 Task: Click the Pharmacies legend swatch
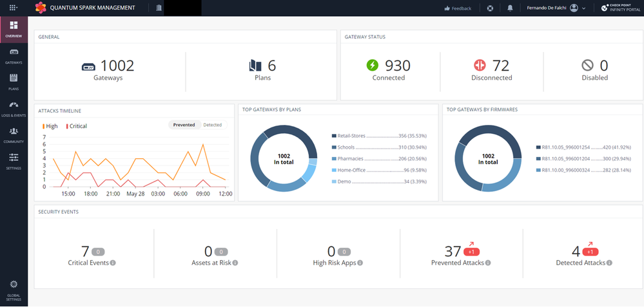[334, 158]
